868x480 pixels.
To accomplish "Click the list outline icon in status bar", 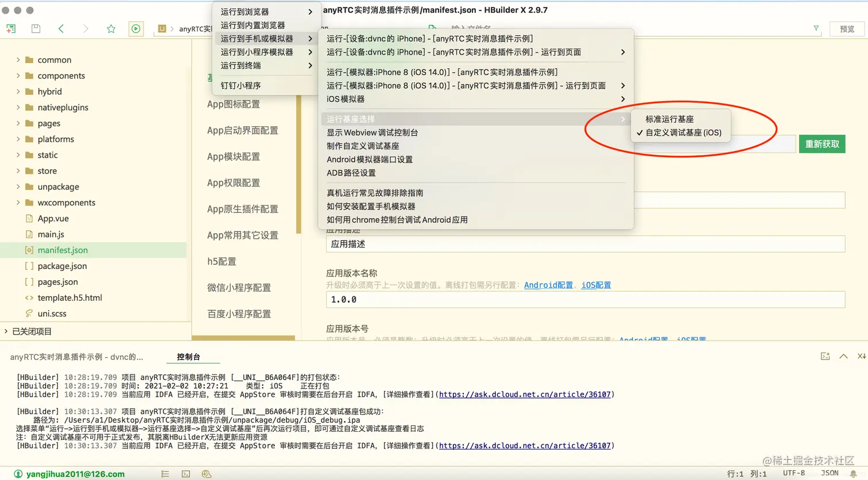I will point(165,474).
